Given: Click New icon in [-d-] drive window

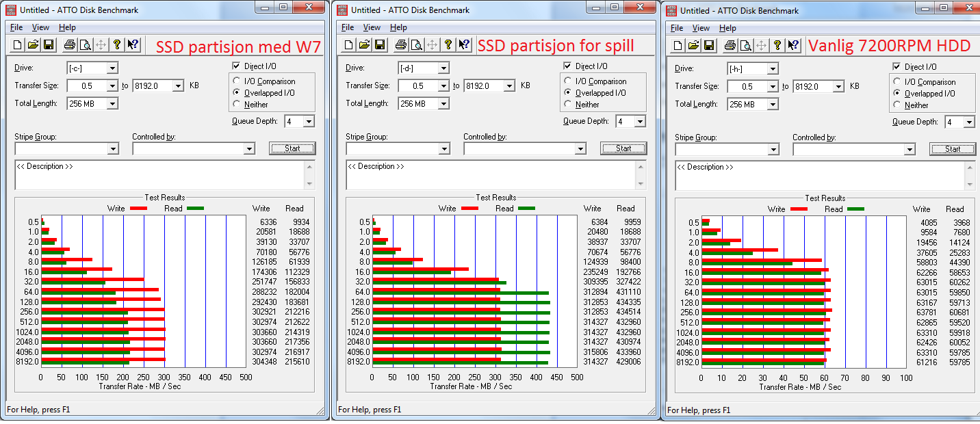Looking at the screenshot, I should click(x=350, y=45).
